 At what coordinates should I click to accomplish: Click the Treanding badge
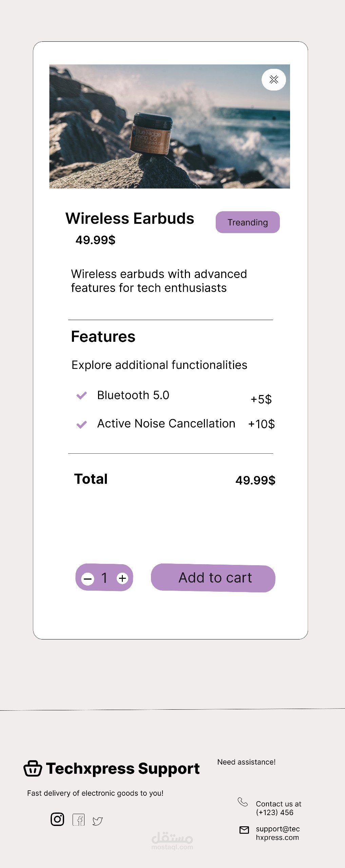[x=248, y=222]
